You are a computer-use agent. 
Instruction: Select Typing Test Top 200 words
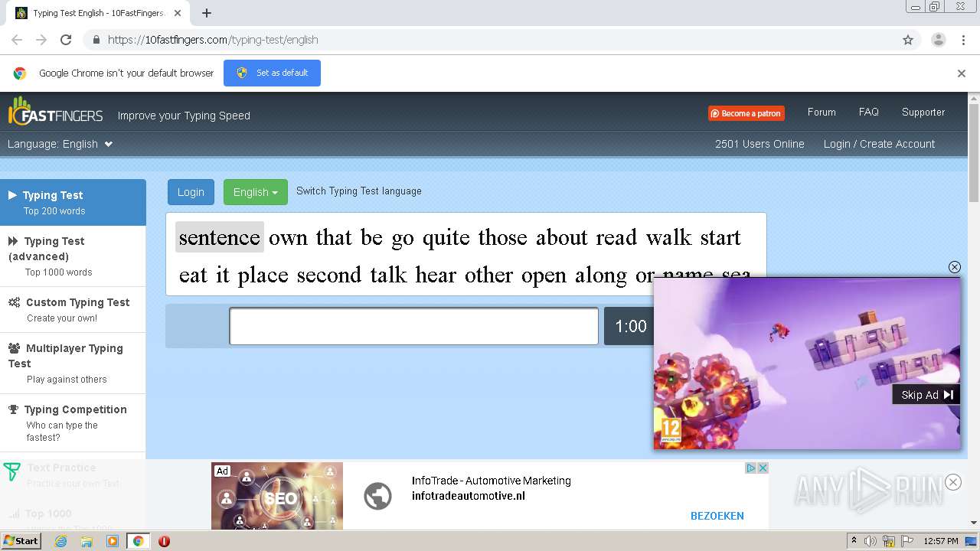pyautogui.click(x=73, y=202)
